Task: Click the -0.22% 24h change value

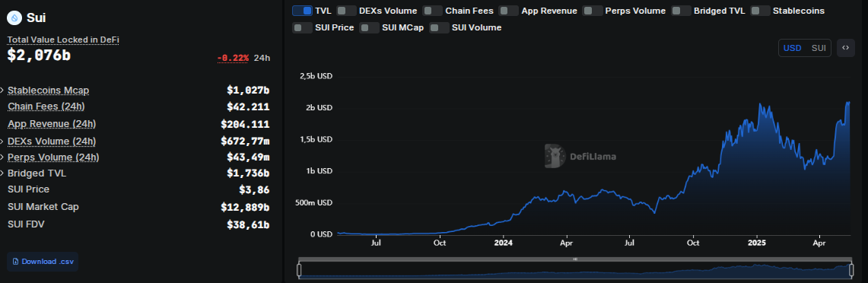Action: [x=233, y=58]
